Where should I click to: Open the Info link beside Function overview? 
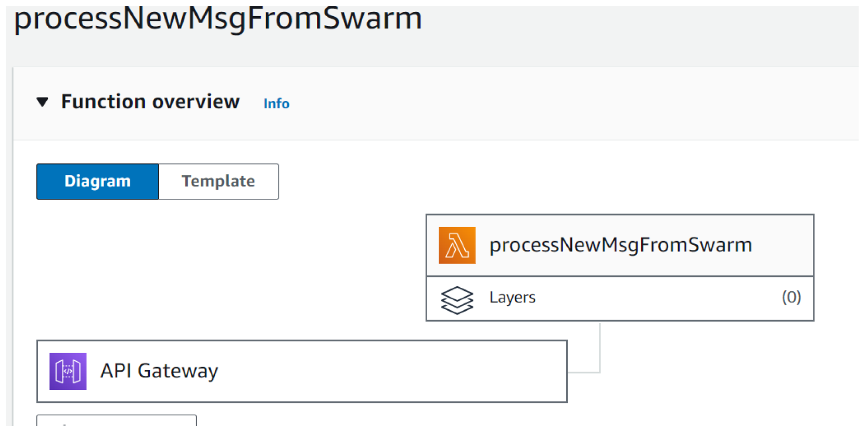pyautogui.click(x=276, y=104)
